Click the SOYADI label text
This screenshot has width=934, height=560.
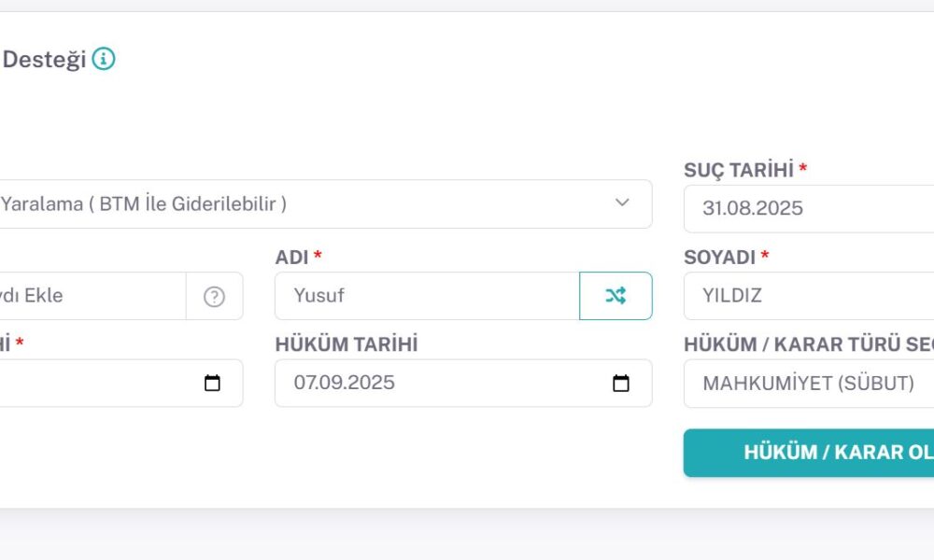click(x=720, y=257)
